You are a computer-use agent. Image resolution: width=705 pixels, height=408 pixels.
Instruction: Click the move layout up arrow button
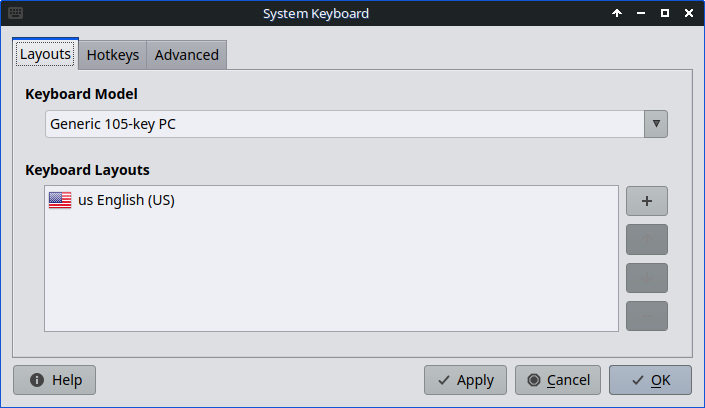pos(646,240)
